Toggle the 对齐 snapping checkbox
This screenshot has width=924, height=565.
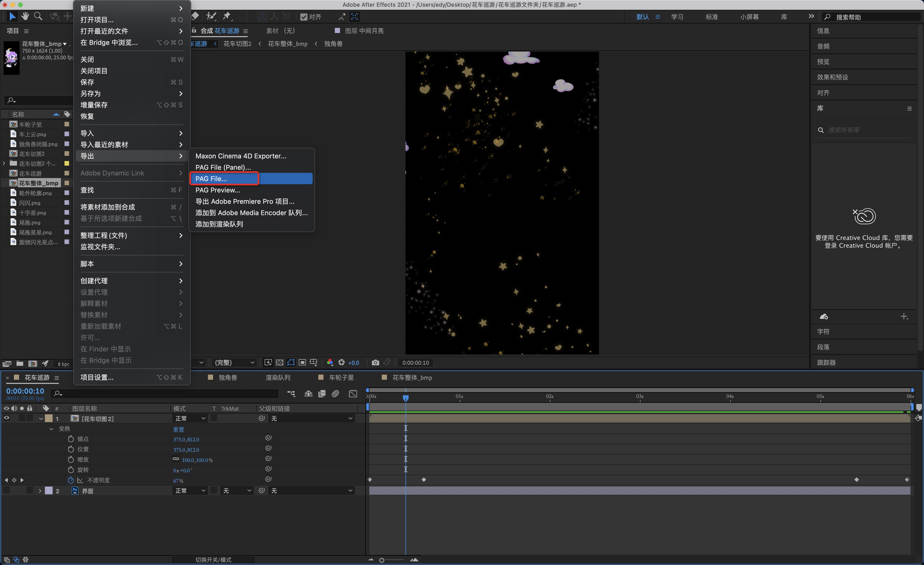[304, 17]
